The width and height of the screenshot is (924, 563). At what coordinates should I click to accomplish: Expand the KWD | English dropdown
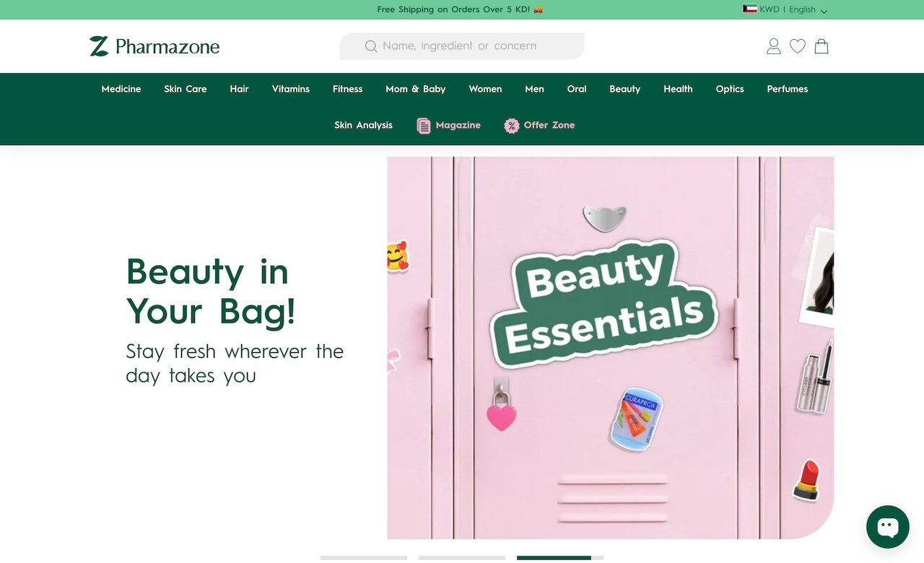pyautogui.click(x=824, y=11)
